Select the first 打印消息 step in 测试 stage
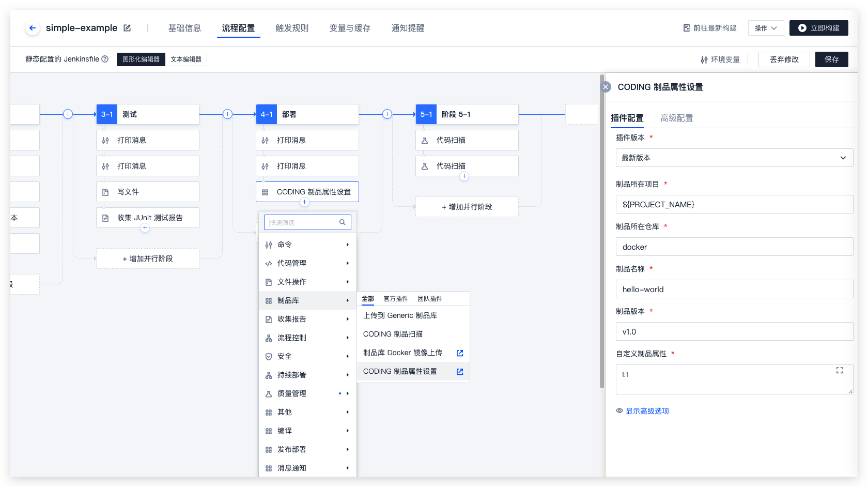The image size is (868, 487). point(148,140)
